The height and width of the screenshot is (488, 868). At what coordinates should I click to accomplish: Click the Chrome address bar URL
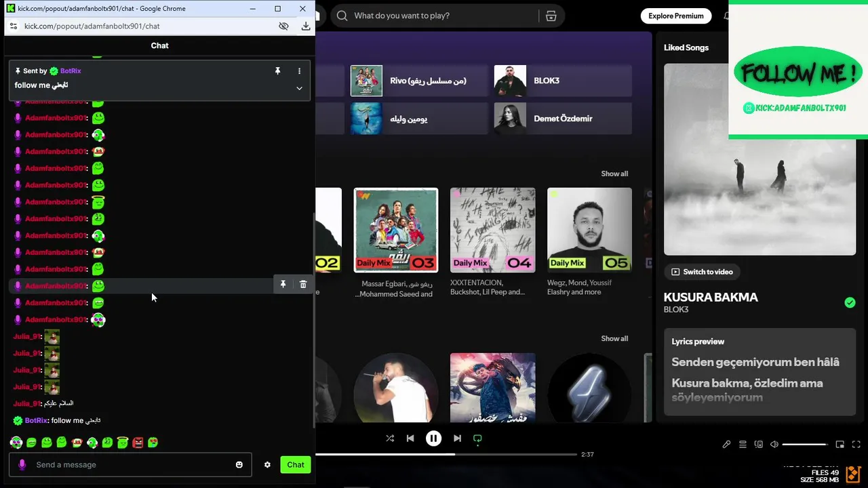point(92,26)
